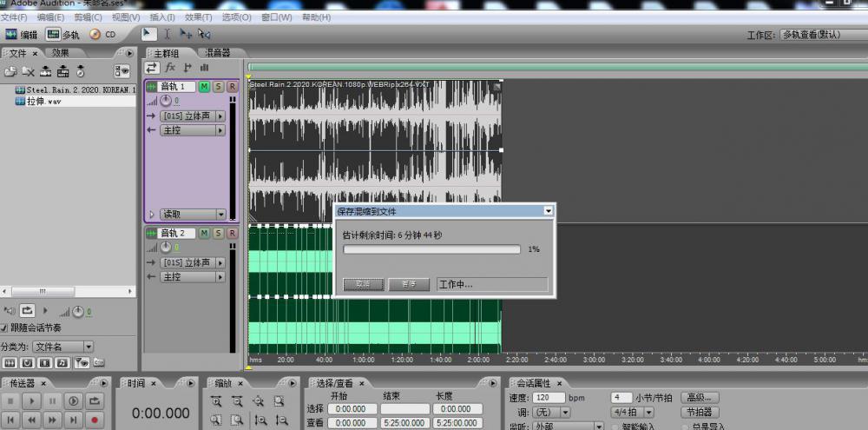Screen dimensions: 868x430
Task: Solo track 音轨 2
Action: tap(219, 234)
